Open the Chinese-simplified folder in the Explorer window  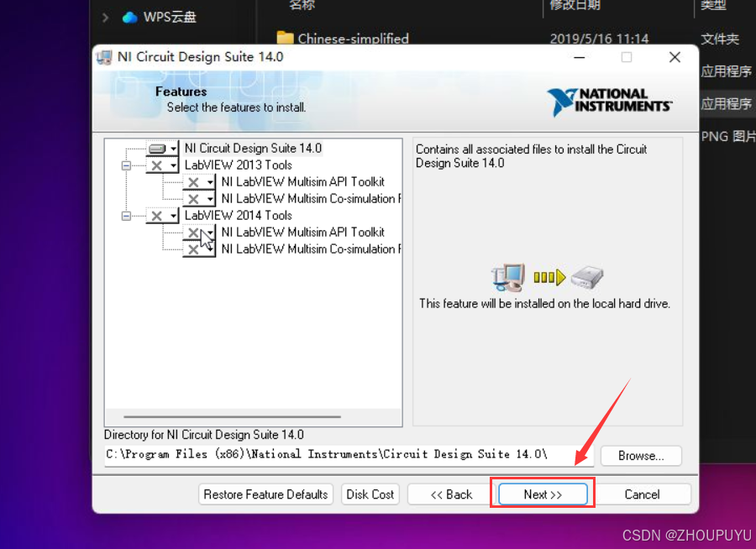(x=353, y=39)
